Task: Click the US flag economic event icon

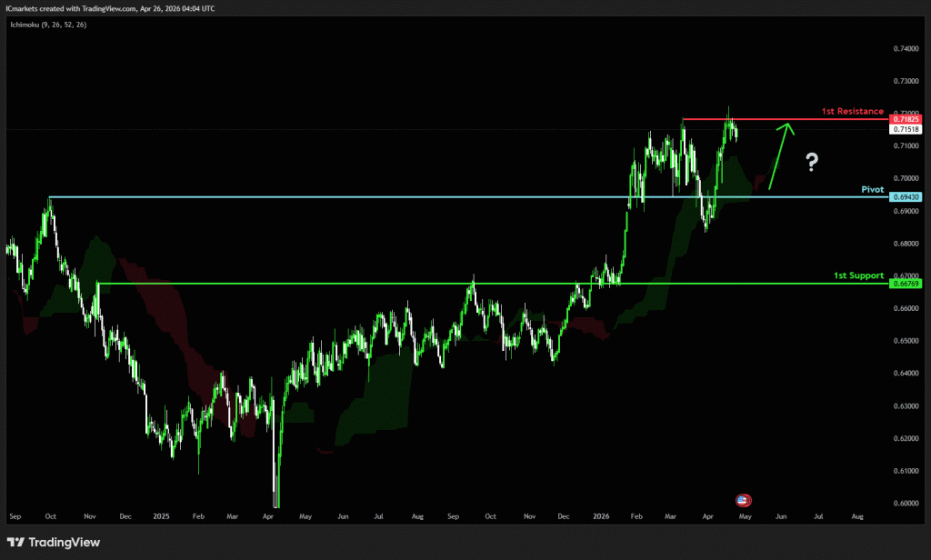Action: click(743, 500)
